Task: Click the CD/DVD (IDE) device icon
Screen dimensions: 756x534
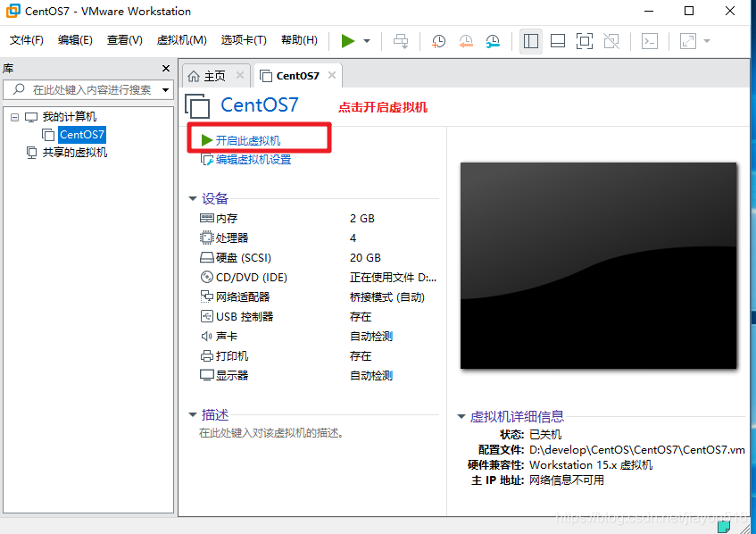Action: (x=207, y=277)
